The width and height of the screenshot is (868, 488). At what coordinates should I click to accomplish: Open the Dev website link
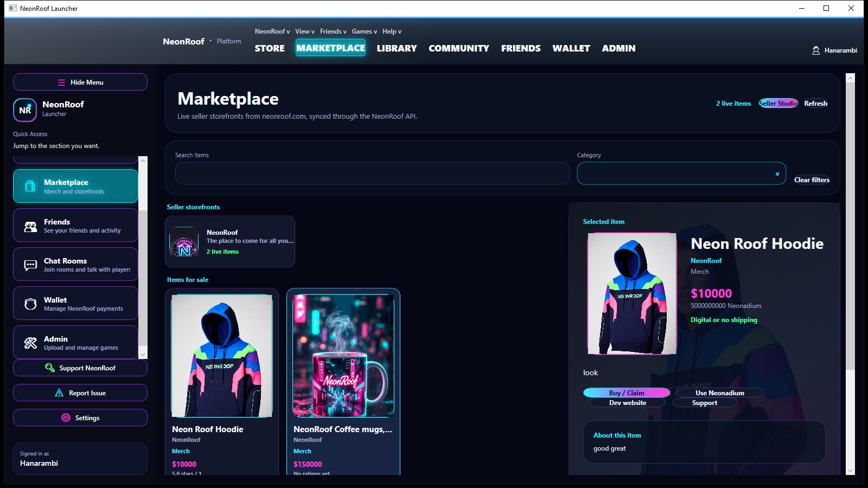point(628,403)
